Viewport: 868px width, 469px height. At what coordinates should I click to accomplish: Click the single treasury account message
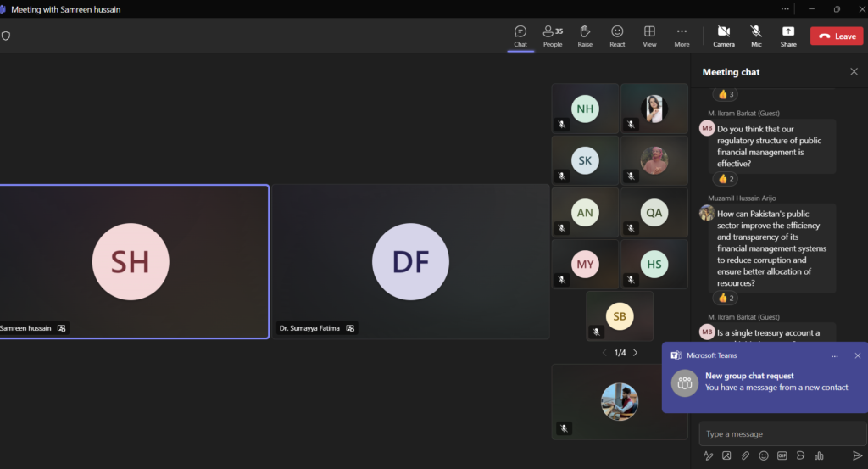[772, 332]
